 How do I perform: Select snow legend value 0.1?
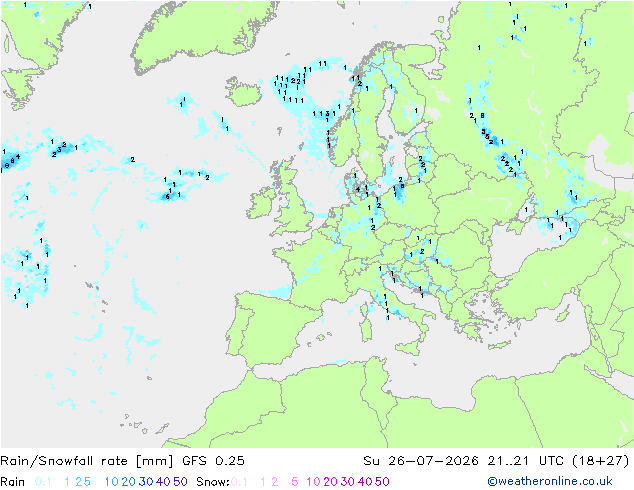(239, 482)
